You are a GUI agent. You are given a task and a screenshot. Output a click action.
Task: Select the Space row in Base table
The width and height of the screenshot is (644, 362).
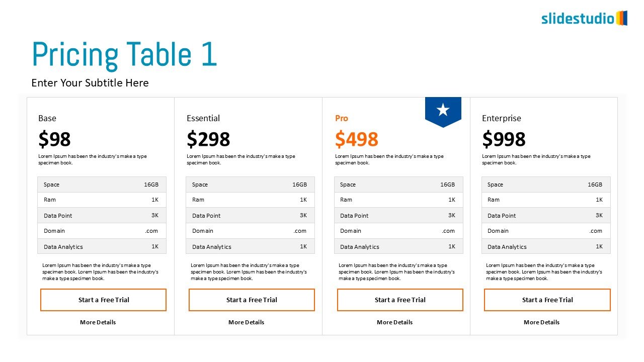[x=102, y=185]
